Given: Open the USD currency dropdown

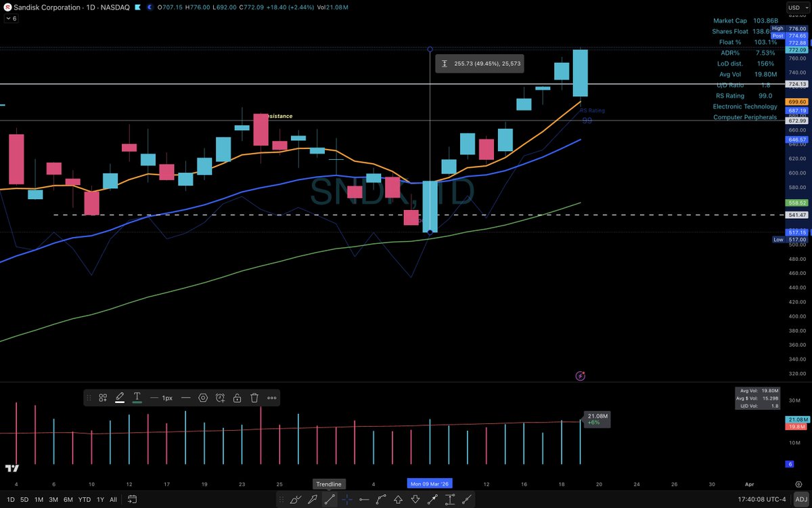Looking at the screenshot, I should point(798,7).
